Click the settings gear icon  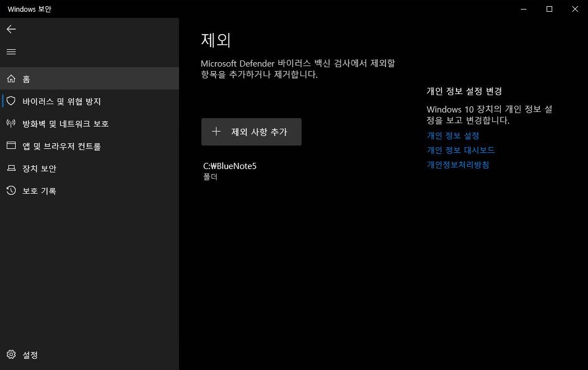pos(11,354)
